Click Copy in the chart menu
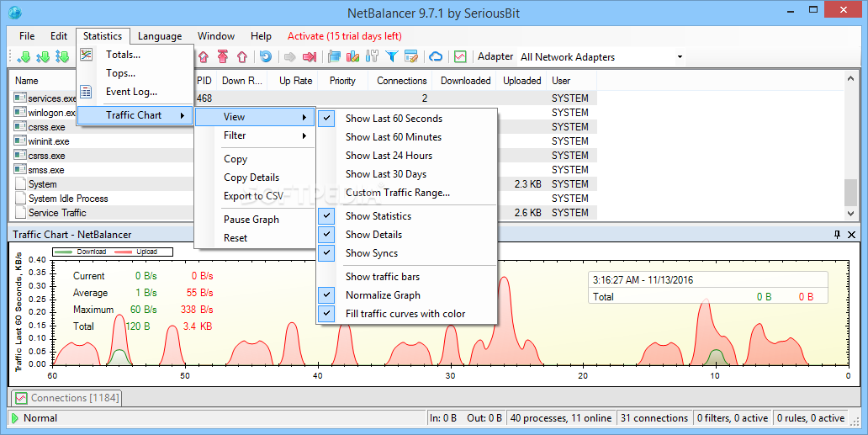868x435 pixels. click(255, 159)
